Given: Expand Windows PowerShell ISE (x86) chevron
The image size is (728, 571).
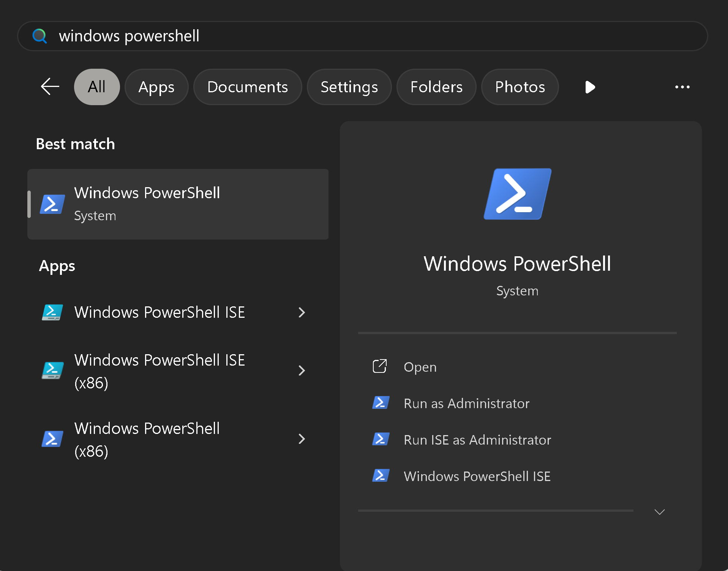Looking at the screenshot, I should 302,371.
